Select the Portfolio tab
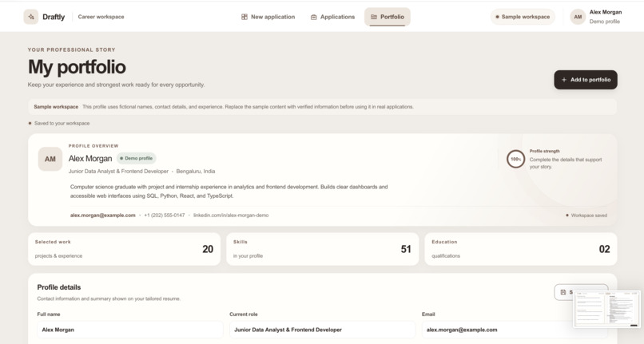Viewport: 644px width, 344px height. click(x=388, y=17)
